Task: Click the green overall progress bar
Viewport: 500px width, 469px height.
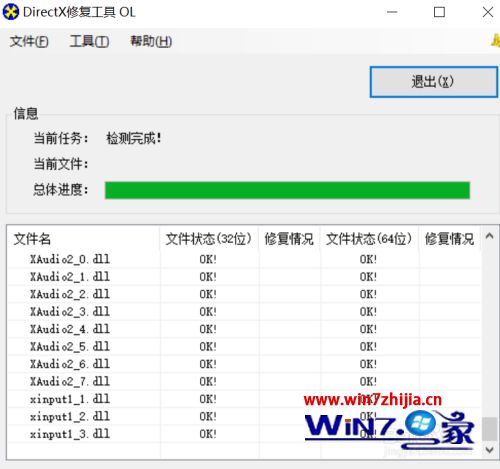Action: tap(287, 190)
